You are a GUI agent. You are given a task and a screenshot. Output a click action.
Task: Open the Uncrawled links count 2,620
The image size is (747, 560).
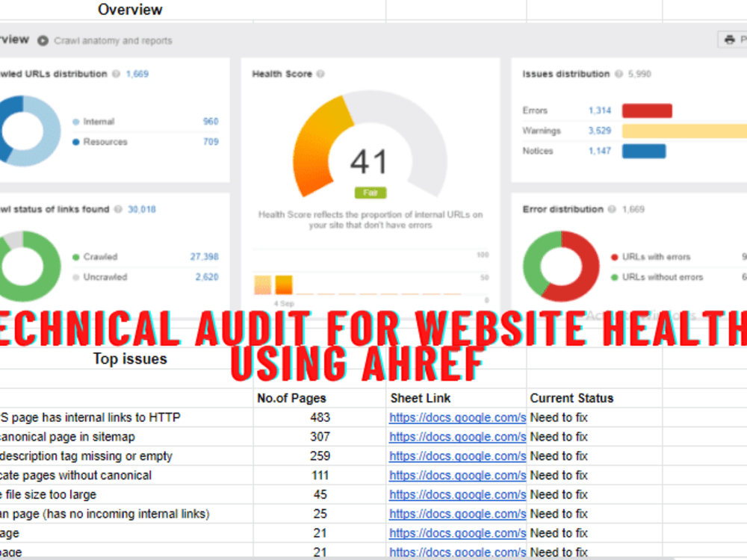pos(207,277)
